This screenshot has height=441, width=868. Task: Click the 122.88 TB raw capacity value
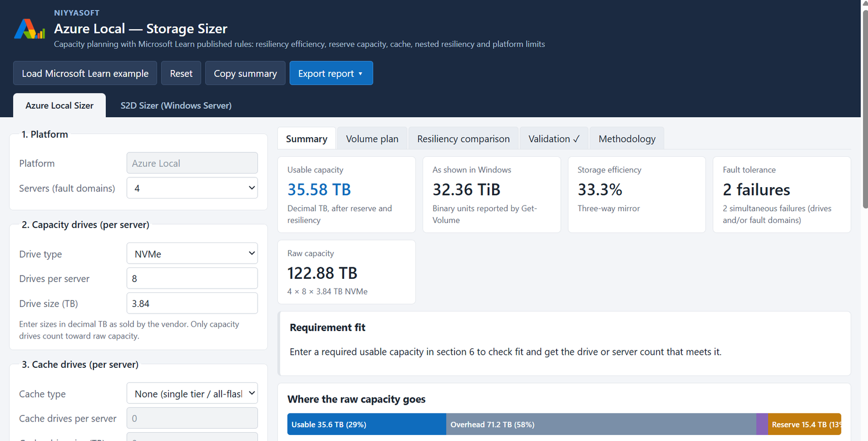click(322, 273)
